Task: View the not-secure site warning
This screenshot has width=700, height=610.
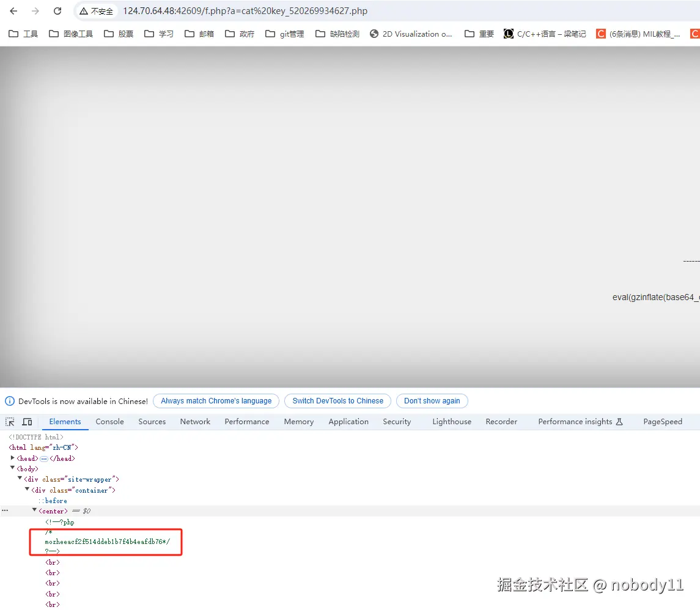Action: click(96, 11)
